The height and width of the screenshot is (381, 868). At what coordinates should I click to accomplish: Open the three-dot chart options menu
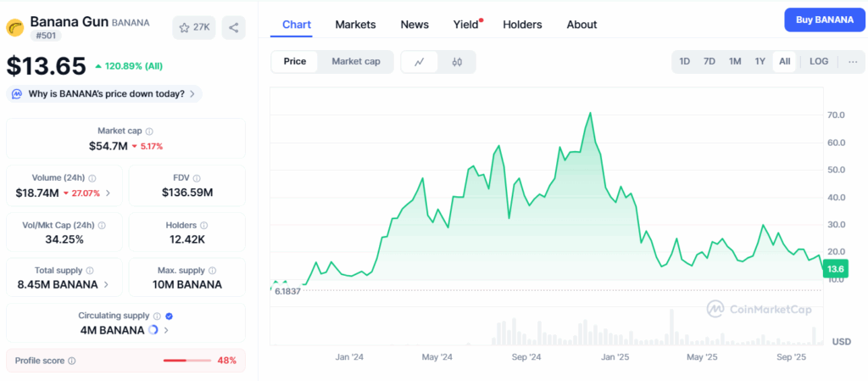[852, 61]
